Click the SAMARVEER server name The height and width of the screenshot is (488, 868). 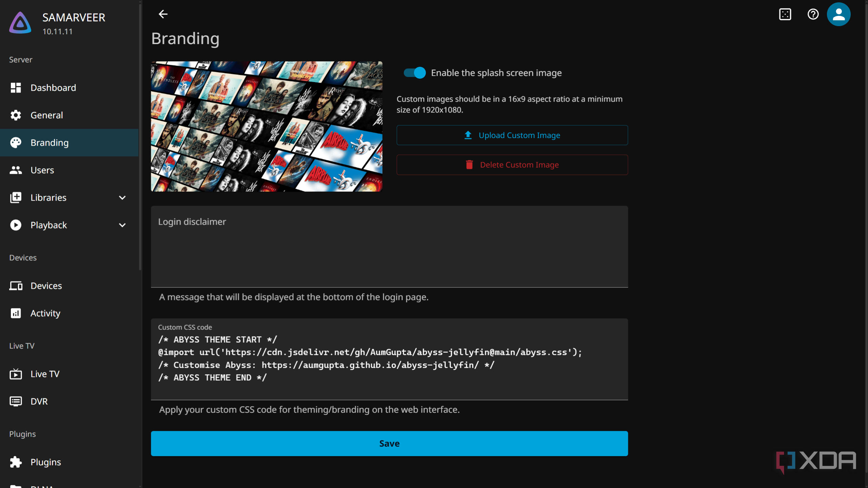click(x=74, y=18)
